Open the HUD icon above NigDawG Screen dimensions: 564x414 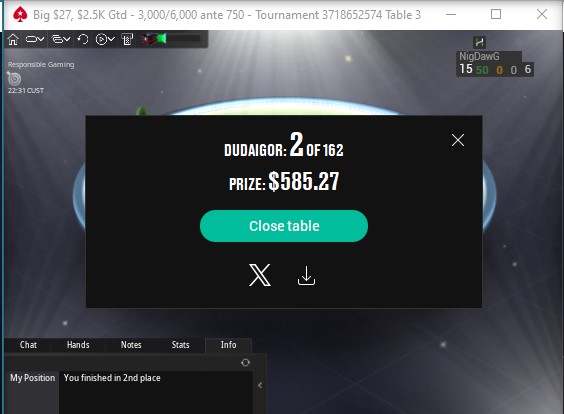tap(479, 42)
